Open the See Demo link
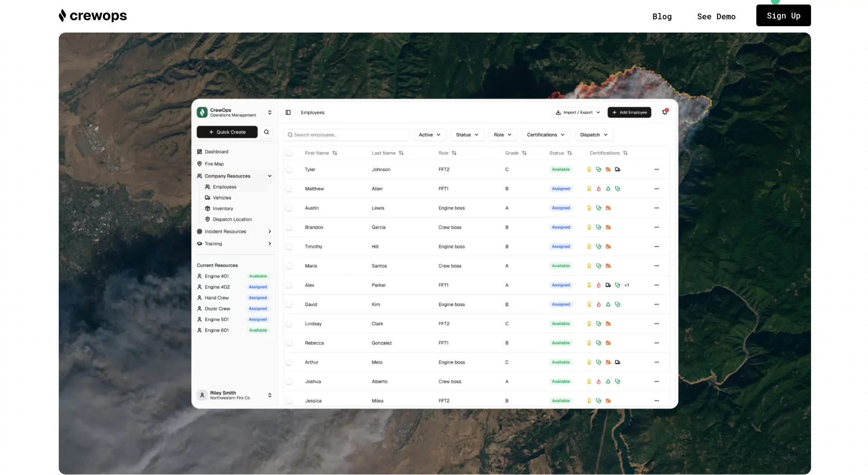 click(x=716, y=16)
